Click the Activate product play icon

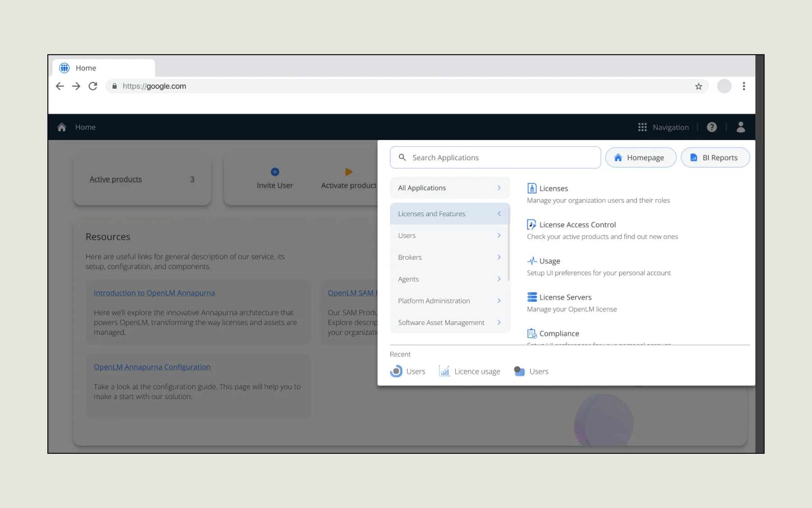pos(349,172)
